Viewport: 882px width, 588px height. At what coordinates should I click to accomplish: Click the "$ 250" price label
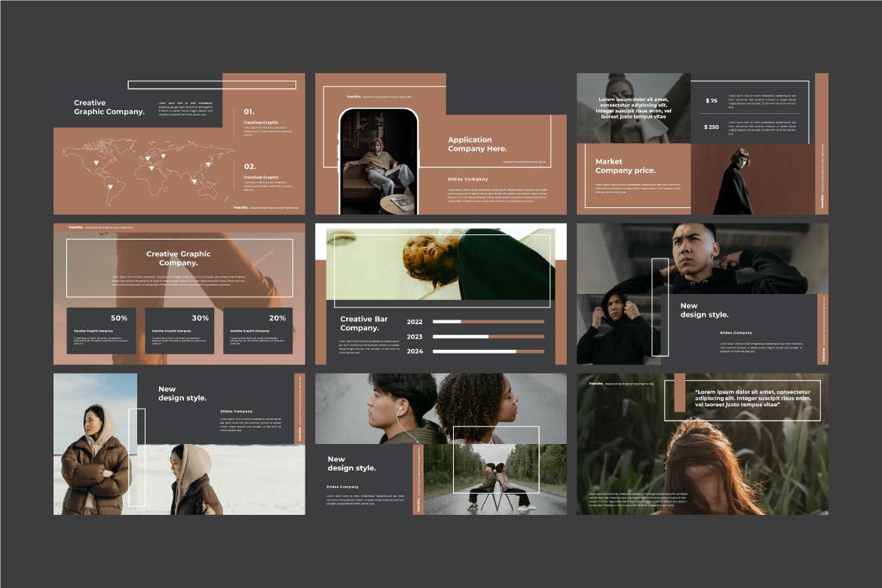tap(711, 127)
